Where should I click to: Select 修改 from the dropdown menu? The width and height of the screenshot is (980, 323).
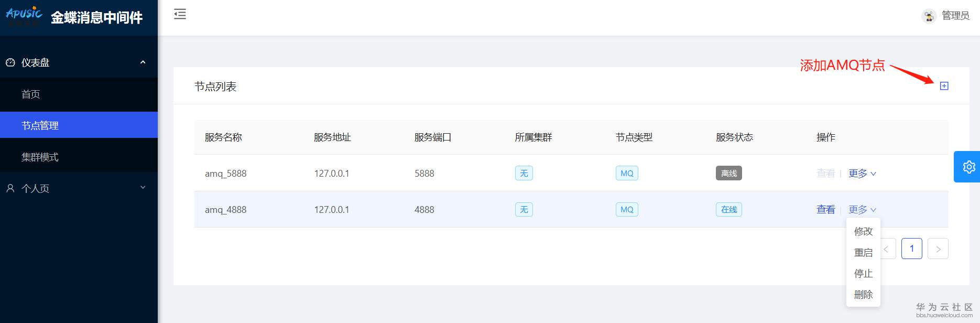pos(863,232)
